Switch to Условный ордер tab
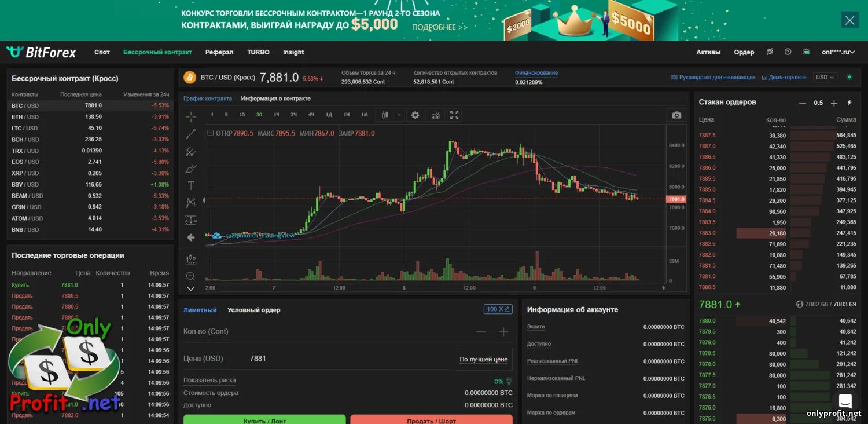Screen dimensions: 868x424 click(253, 310)
